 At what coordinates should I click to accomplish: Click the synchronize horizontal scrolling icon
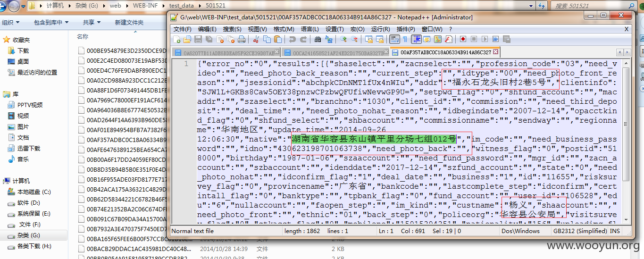[x=380, y=39]
